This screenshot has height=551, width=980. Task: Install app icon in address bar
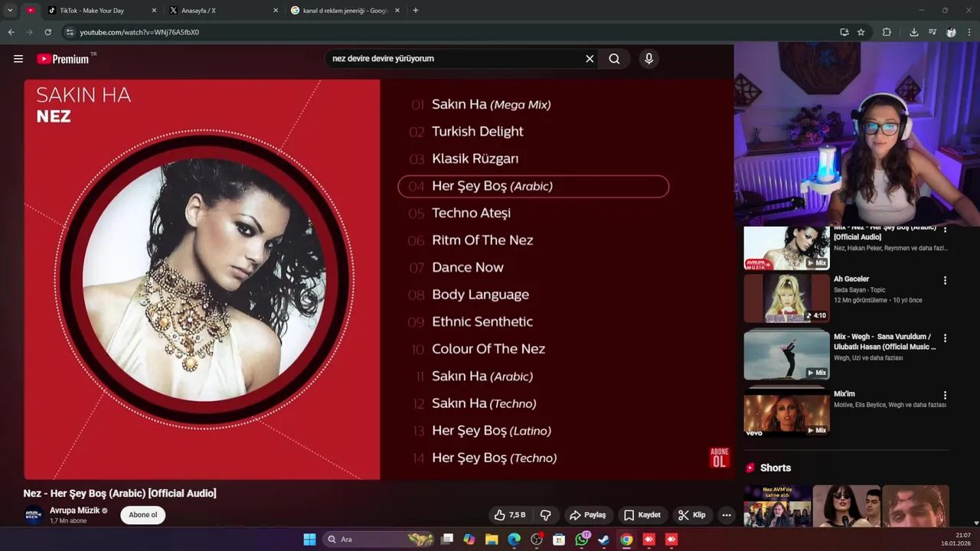(844, 32)
